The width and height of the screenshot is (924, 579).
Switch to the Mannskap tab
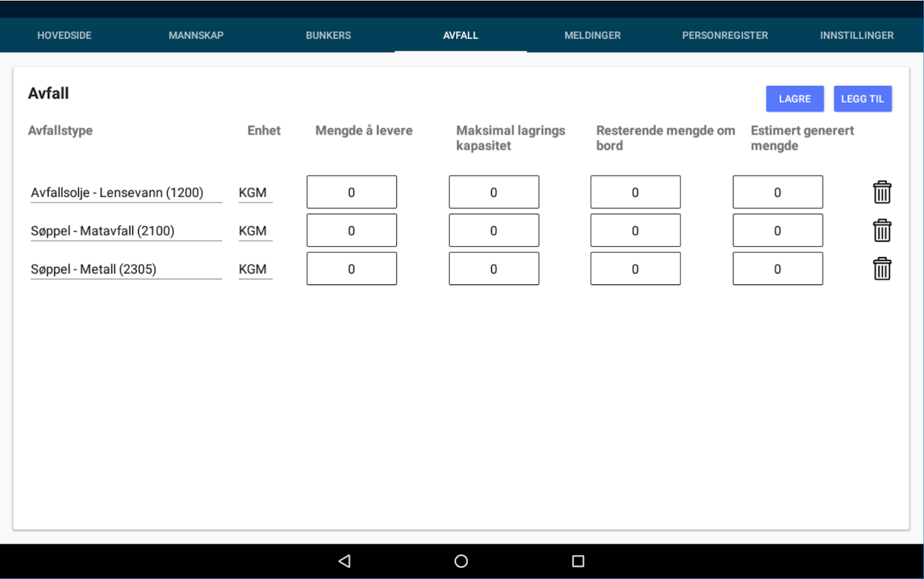point(196,35)
